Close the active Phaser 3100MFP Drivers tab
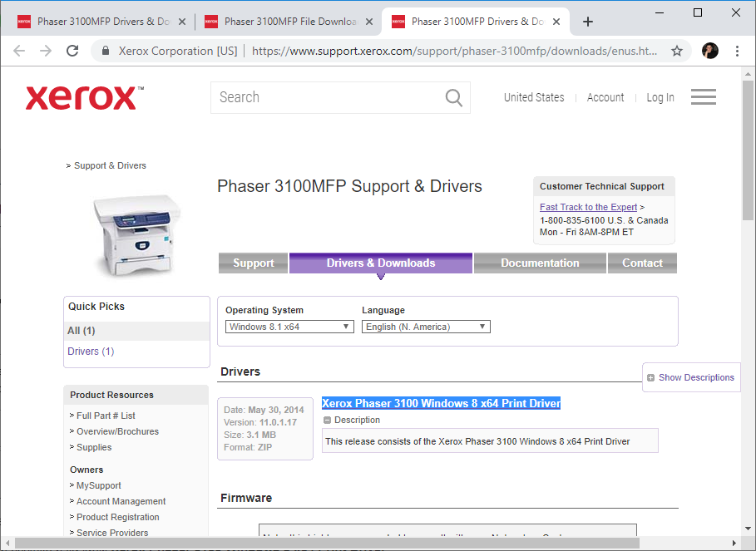The image size is (756, 551). coord(556,22)
